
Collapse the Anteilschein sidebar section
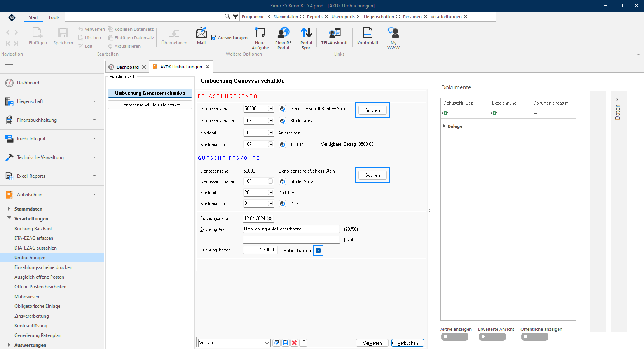[x=52, y=195]
